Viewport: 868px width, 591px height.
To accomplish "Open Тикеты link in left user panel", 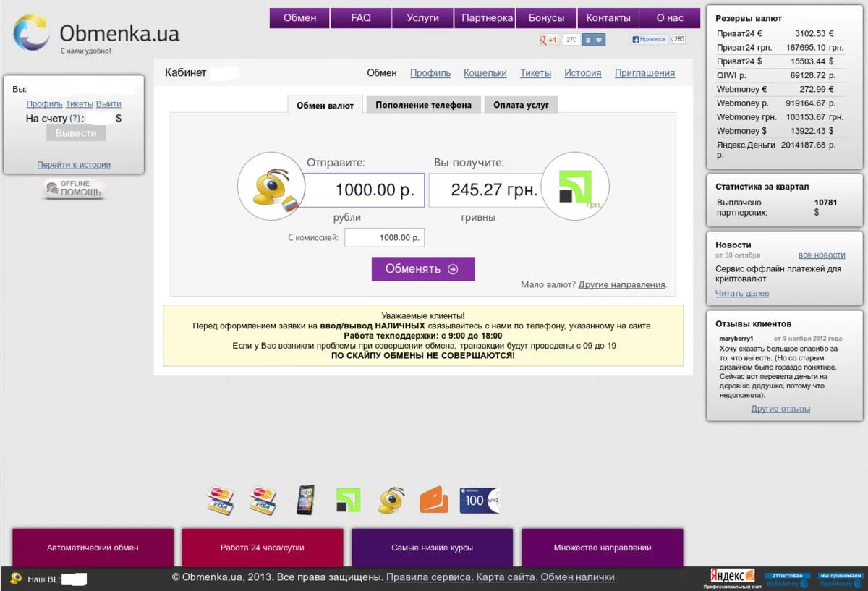I will tap(80, 104).
